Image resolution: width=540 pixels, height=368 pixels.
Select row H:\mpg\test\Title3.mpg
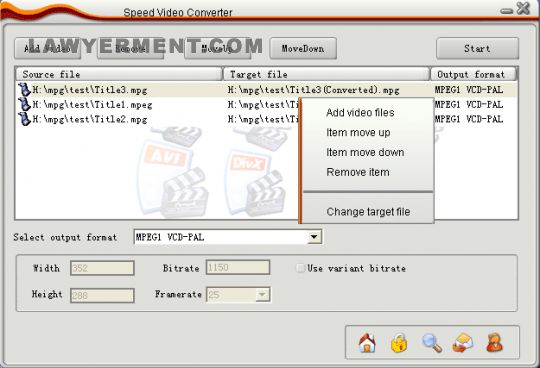[x=267, y=90]
